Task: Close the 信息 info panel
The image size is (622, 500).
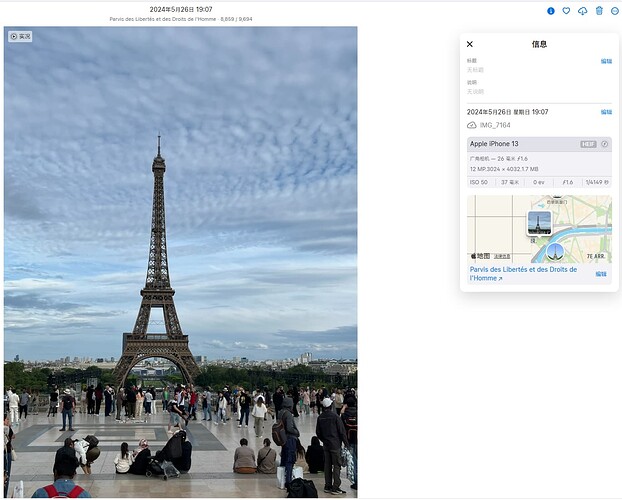Action: point(470,44)
